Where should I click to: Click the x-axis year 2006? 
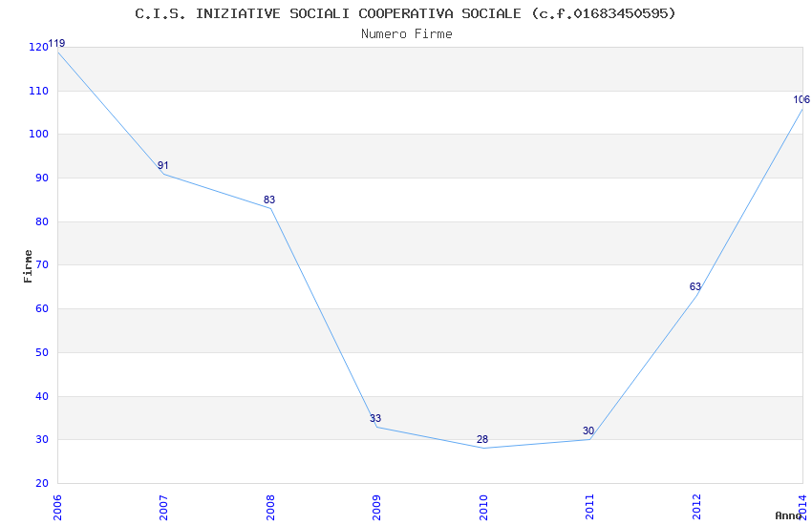[x=57, y=507]
